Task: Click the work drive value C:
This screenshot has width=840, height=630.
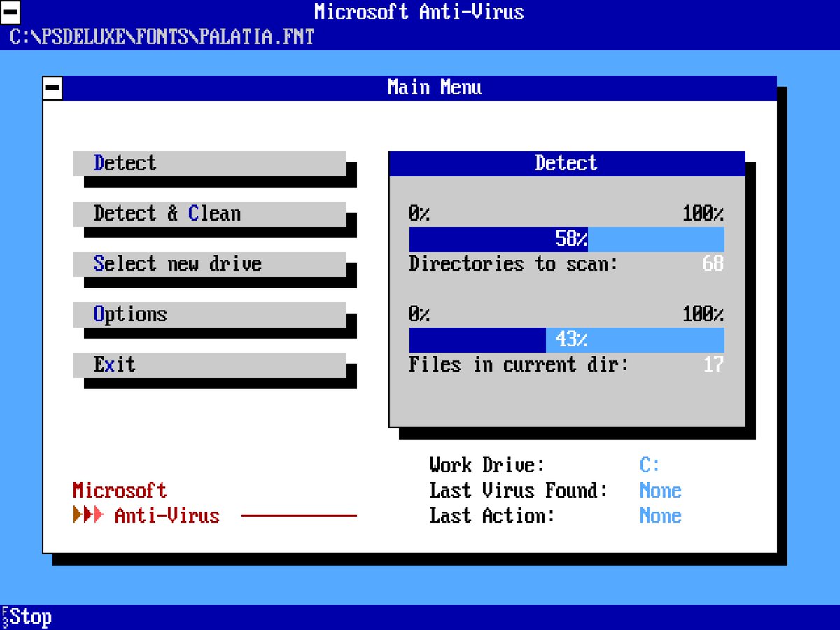Action: [x=650, y=465]
